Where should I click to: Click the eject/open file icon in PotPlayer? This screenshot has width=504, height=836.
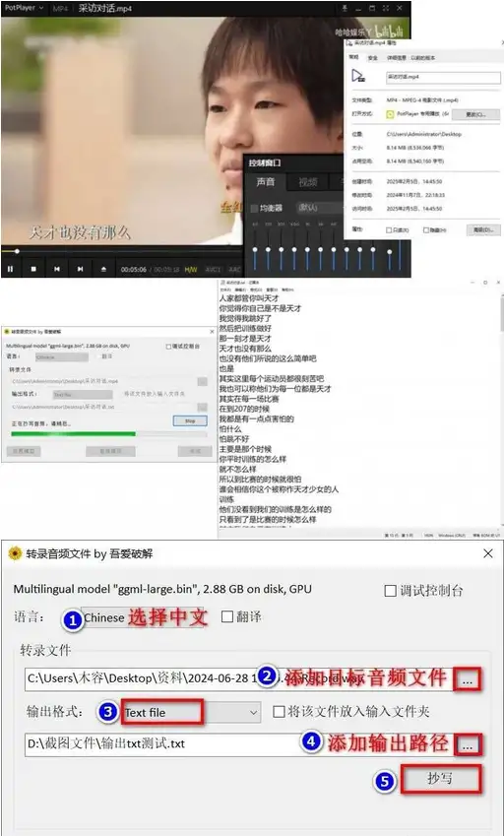[104, 269]
